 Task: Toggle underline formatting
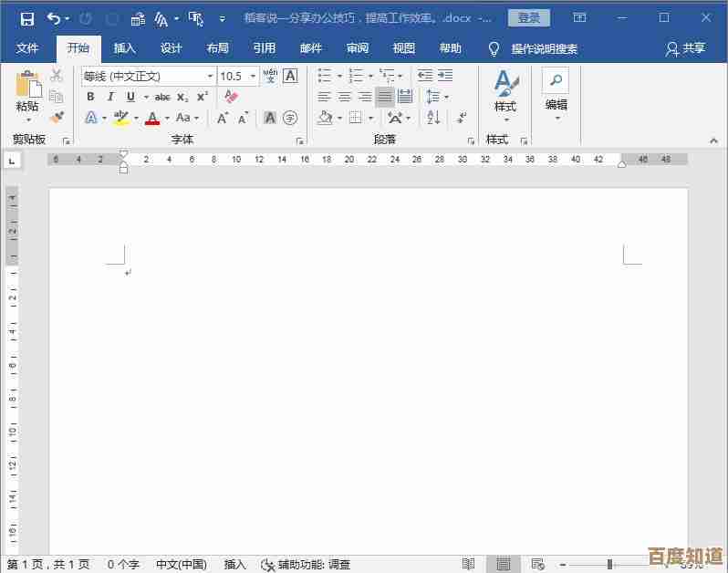click(x=131, y=97)
